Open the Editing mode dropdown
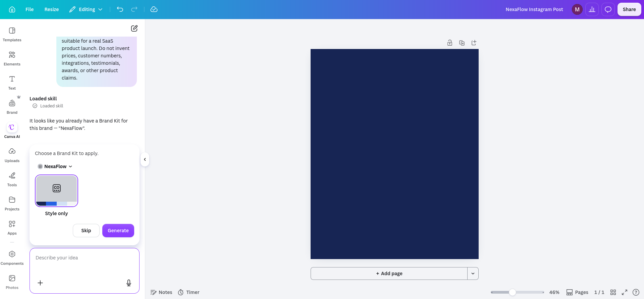Screen dimensions: 644x299 click(x=86, y=9)
